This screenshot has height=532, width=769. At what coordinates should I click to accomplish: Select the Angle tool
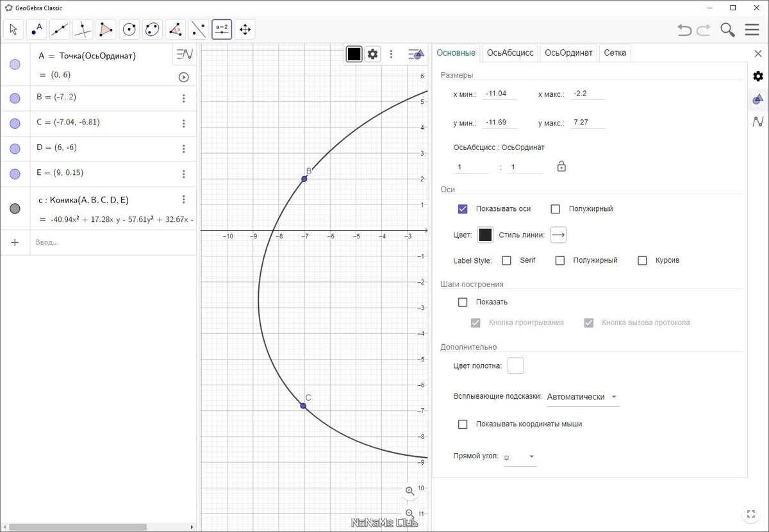[176, 29]
